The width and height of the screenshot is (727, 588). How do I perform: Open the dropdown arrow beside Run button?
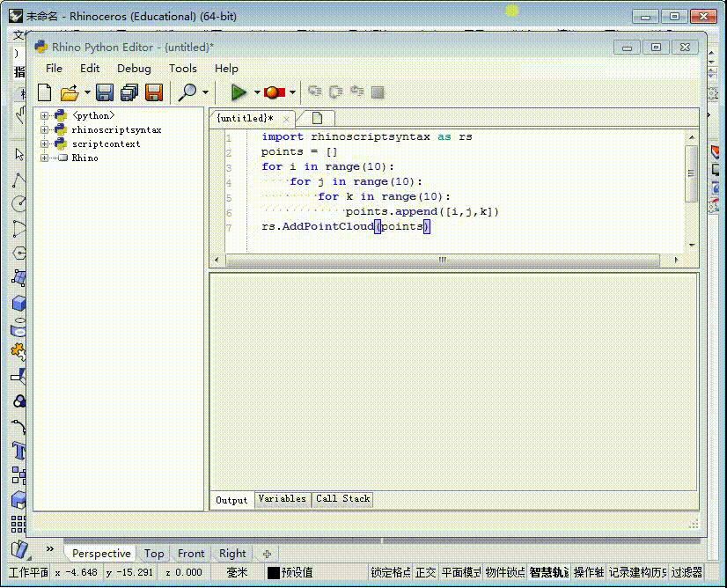tap(257, 92)
